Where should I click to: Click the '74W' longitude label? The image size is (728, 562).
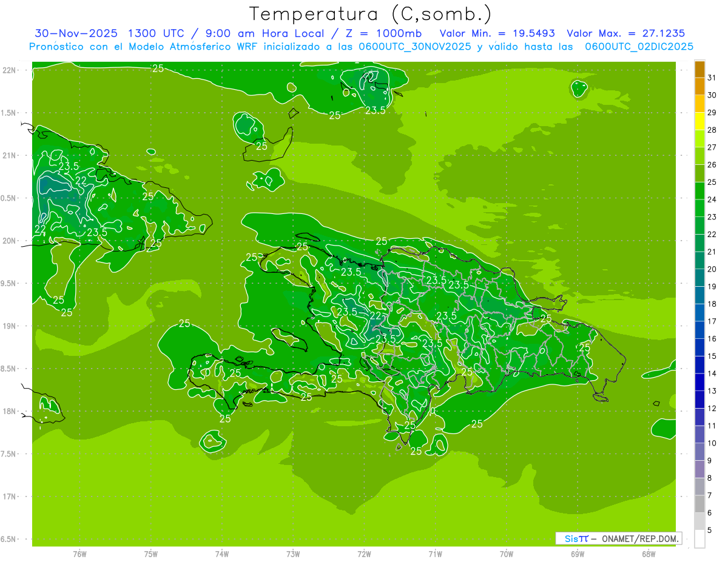[222, 554]
